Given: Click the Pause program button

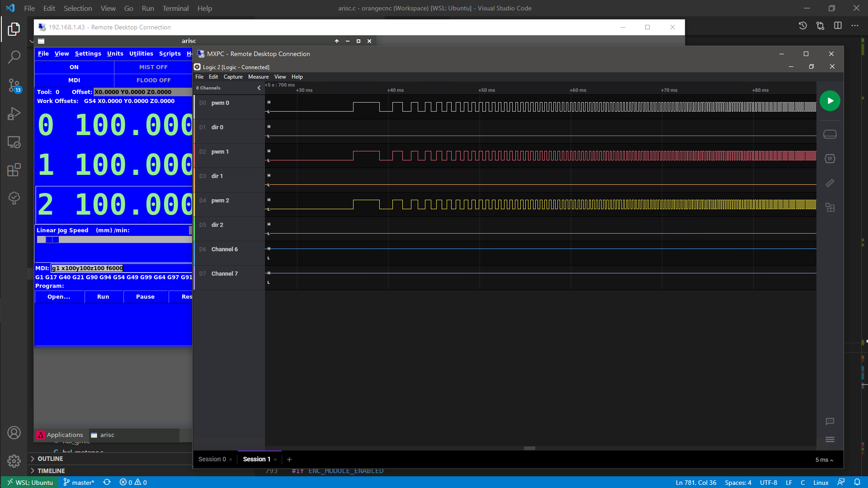Looking at the screenshot, I should tap(145, 297).
